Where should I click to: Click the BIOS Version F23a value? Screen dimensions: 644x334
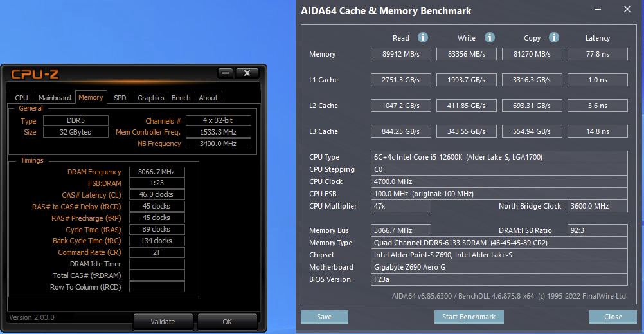pyautogui.click(x=499, y=279)
